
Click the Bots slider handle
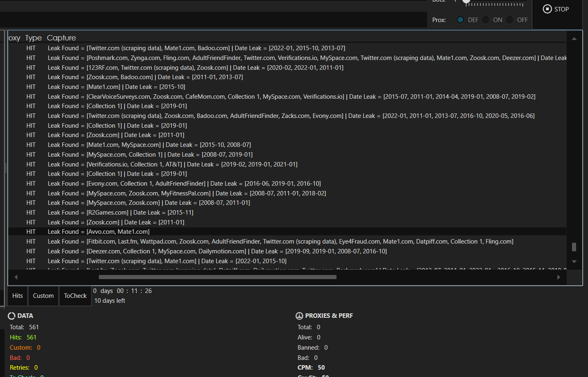pos(466,1)
